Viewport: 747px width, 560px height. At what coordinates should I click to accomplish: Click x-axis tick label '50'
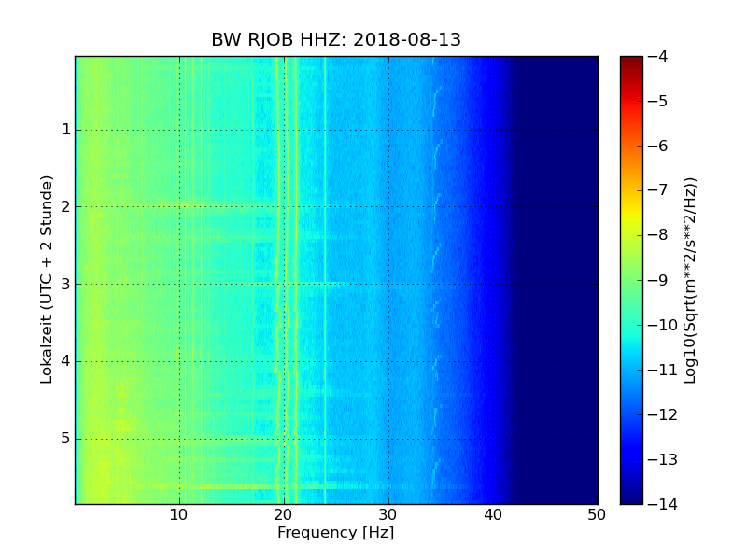(597, 515)
